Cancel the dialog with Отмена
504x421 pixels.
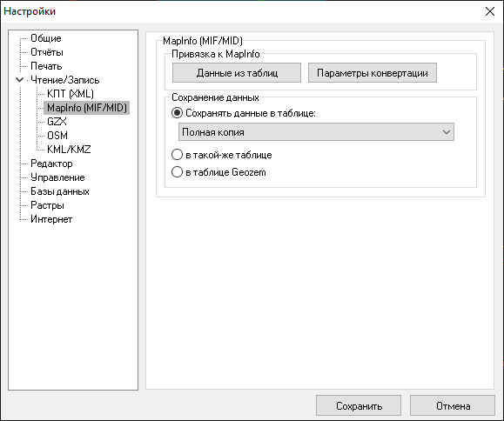pyautogui.click(x=453, y=406)
